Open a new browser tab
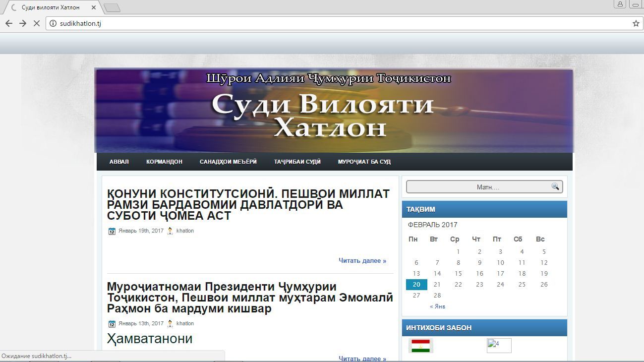644x362 pixels. click(x=113, y=8)
